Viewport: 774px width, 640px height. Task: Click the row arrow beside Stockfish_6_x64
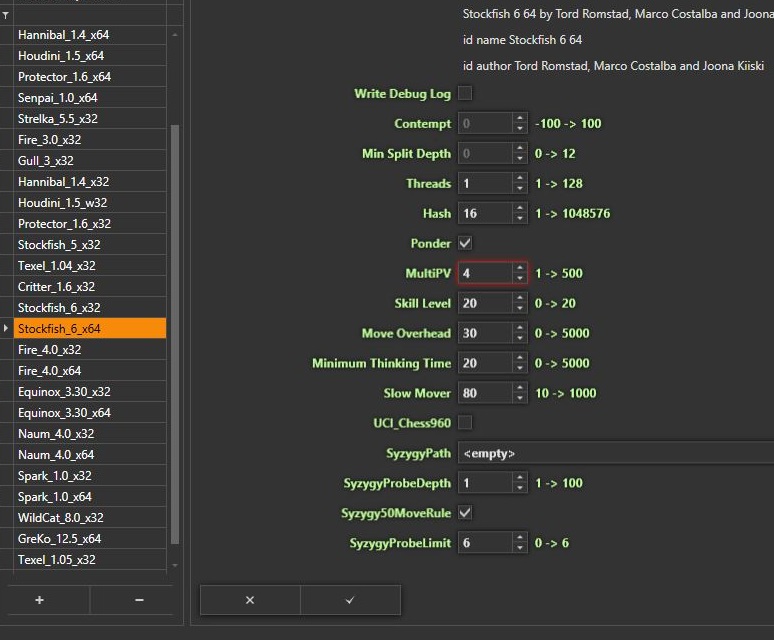(5, 328)
